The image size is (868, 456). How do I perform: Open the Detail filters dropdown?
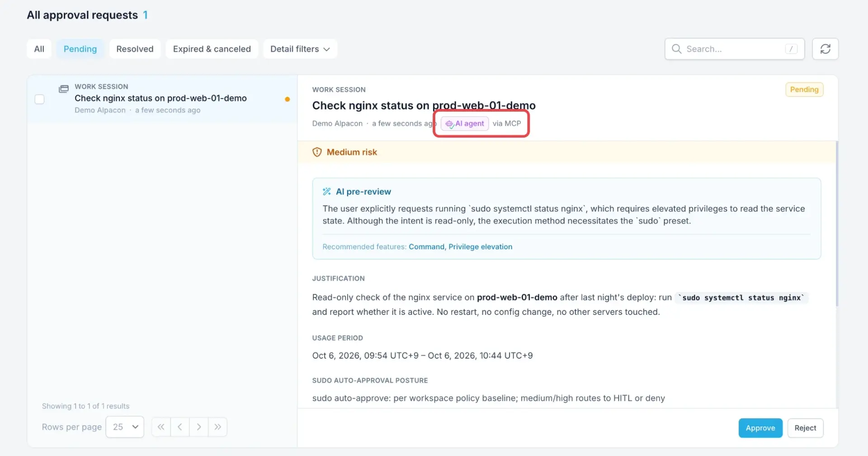click(x=300, y=49)
